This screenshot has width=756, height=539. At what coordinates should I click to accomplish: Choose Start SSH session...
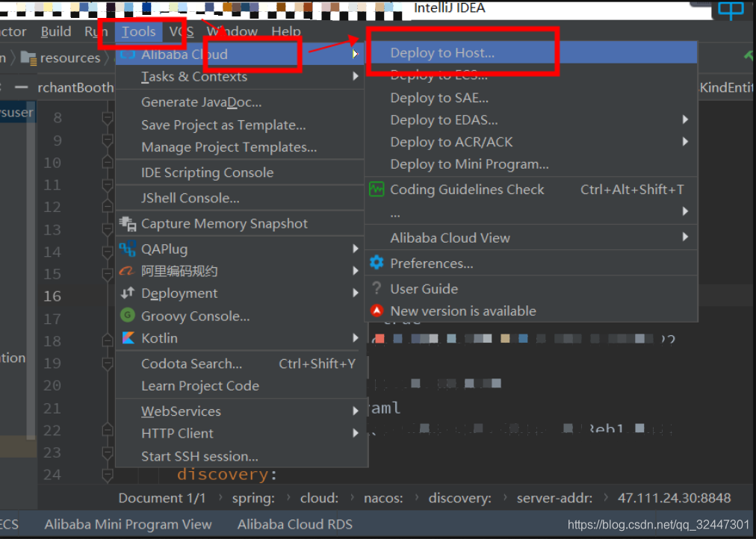[x=240, y=456]
